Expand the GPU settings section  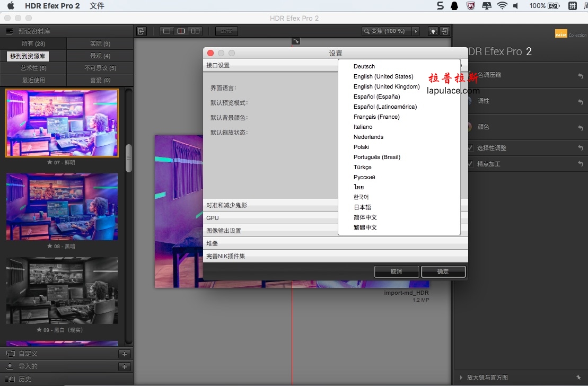[x=335, y=218]
